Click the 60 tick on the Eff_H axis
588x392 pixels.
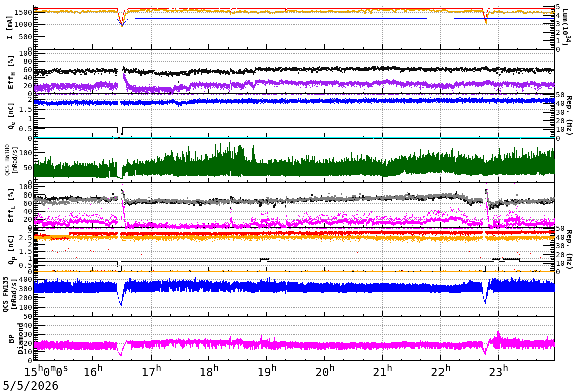(x=28, y=70)
